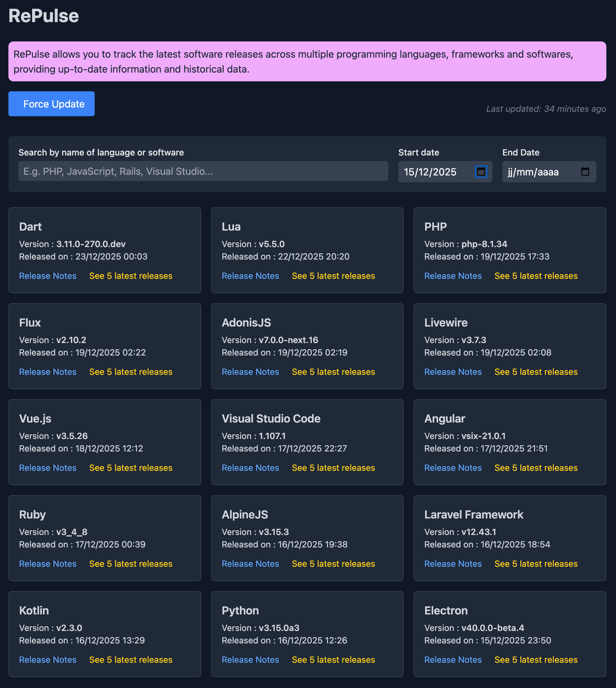Expand Electron's 5 latest releases
This screenshot has height=688, width=616.
(536, 660)
